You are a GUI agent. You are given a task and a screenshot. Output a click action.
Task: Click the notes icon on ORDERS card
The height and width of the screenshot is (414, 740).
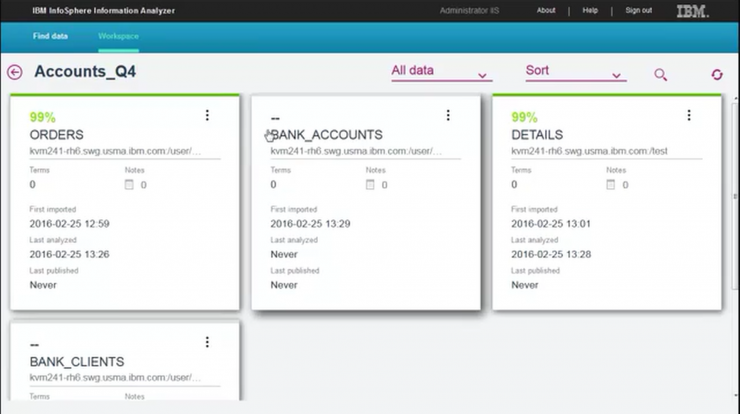[x=129, y=185]
